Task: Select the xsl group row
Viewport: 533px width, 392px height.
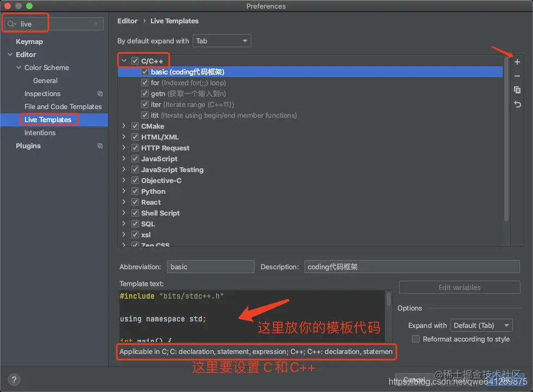Action: coord(310,235)
